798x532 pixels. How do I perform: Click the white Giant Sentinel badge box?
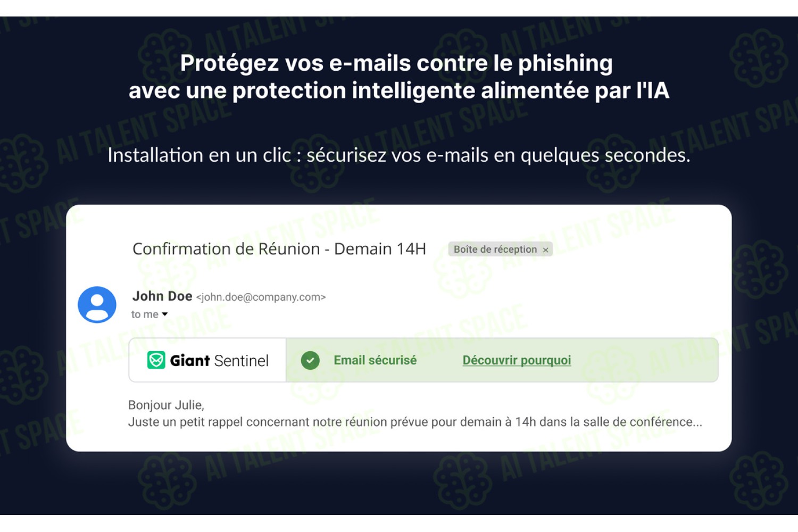[x=207, y=360]
